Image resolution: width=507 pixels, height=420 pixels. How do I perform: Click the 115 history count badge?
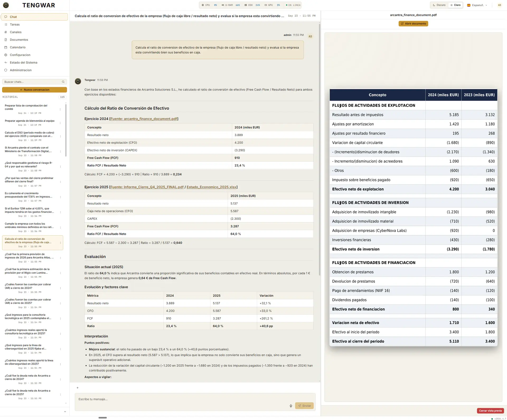62,97
